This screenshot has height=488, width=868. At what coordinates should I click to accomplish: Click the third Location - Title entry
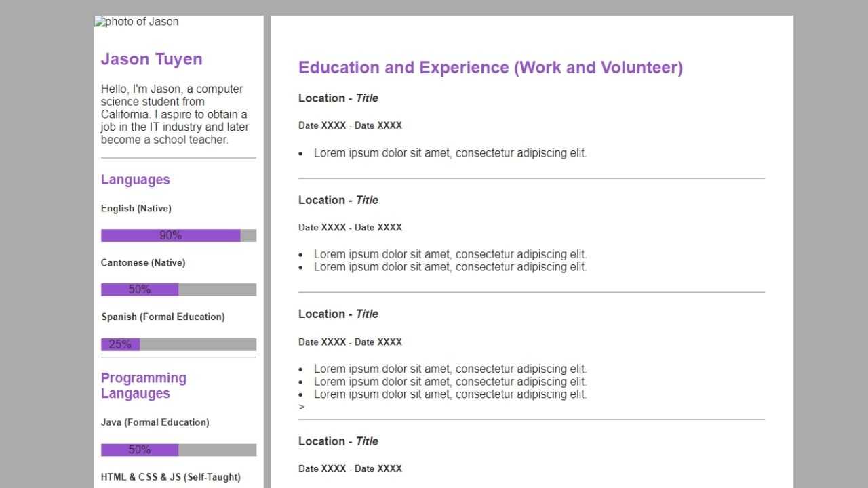click(x=338, y=314)
